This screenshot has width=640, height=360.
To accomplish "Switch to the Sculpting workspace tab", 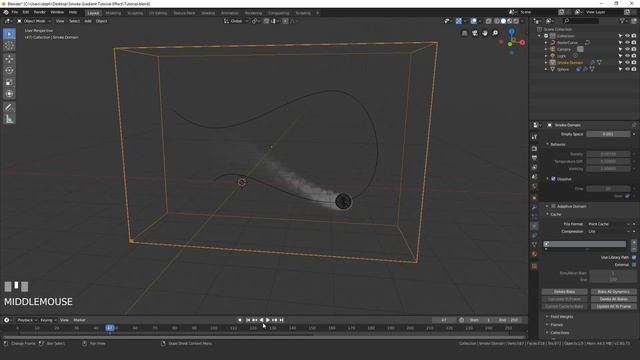I will pos(135,13).
